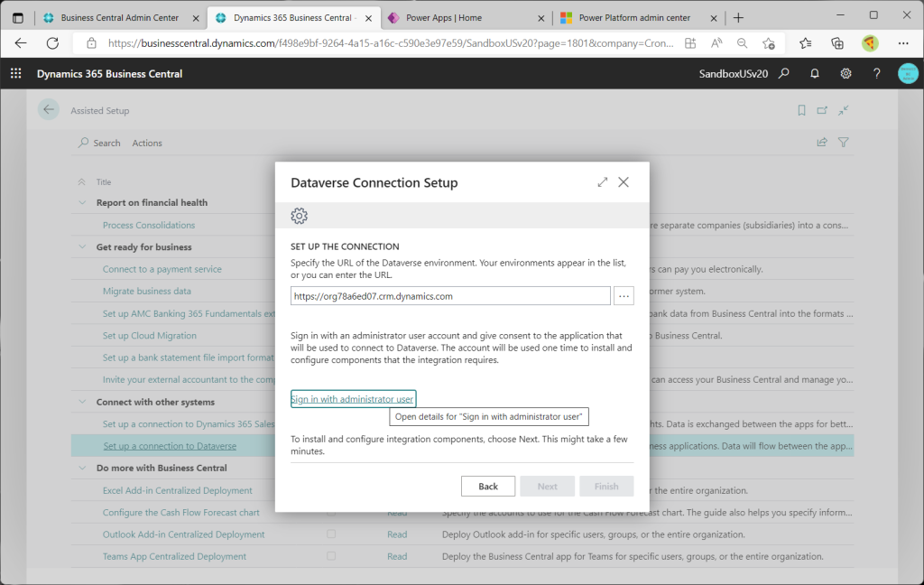Open the Actions menu
924x585 pixels.
[147, 143]
